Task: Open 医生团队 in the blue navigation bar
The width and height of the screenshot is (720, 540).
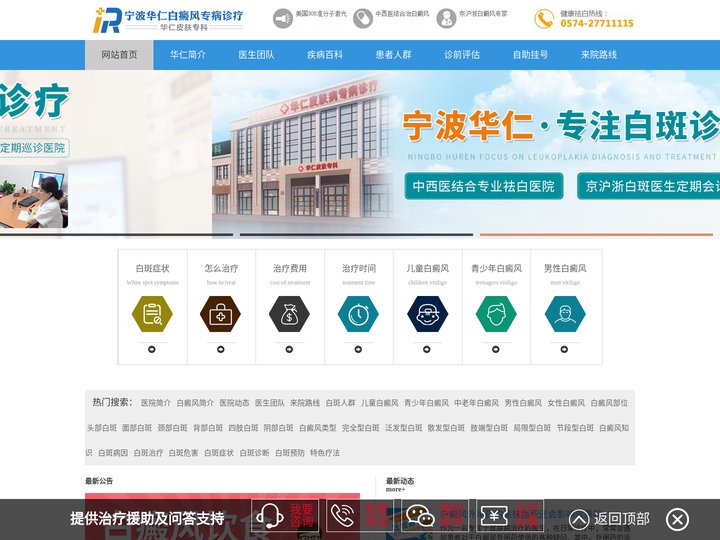Action: click(256, 55)
